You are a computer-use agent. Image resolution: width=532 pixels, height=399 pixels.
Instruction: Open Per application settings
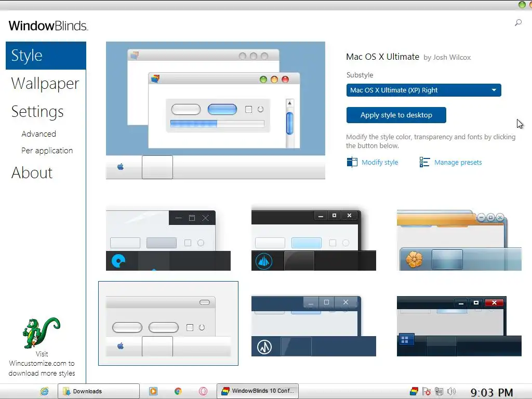point(47,150)
